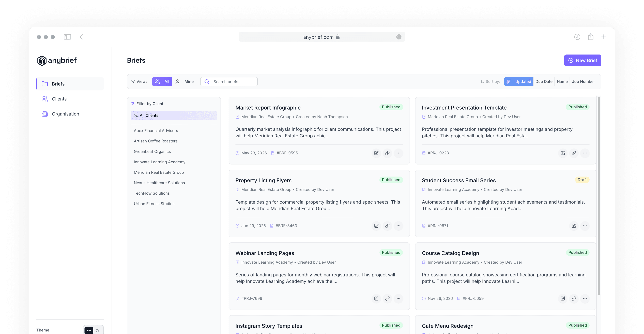
Task: Open more options on Investment Presentation Template card
Action: click(585, 153)
